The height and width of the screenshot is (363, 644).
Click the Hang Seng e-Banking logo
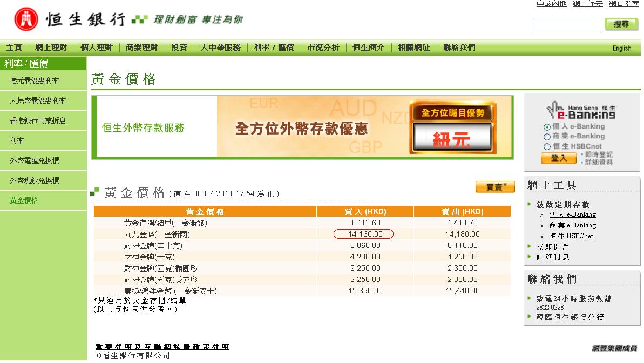580,112
